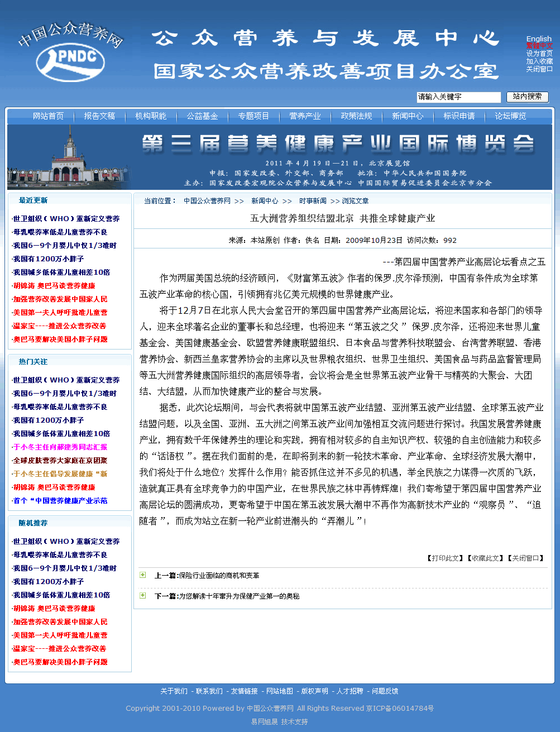Open 世卫组织(WHO)重新定义营养 under 最近更新

click(x=66, y=219)
